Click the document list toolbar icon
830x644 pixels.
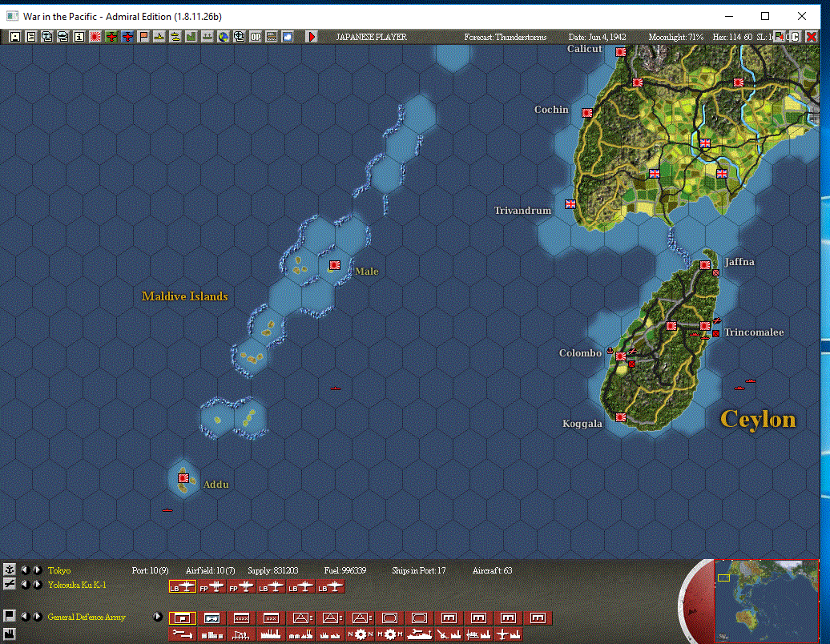tap(30, 37)
